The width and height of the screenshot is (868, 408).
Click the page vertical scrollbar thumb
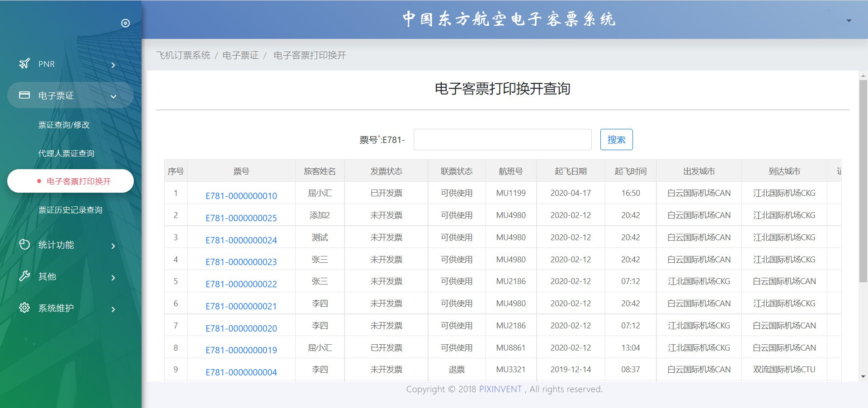click(863, 181)
